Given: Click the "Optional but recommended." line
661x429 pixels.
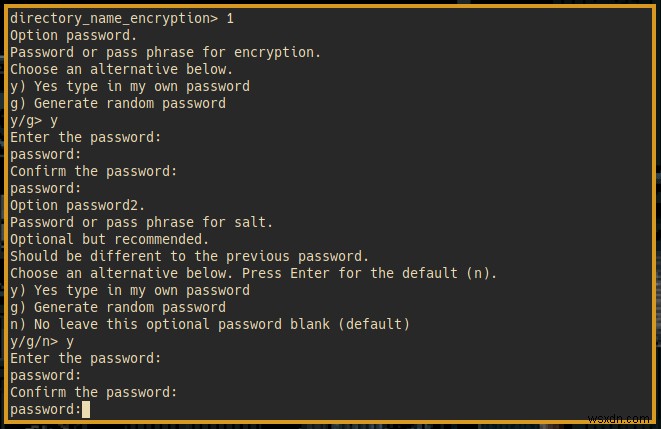Looking at the screenshot, I should pos(109,239).
